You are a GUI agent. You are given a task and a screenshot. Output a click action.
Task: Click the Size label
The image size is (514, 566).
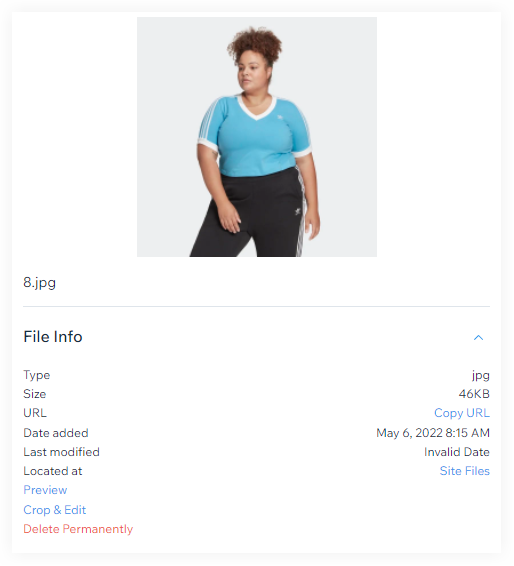(35, 394)
